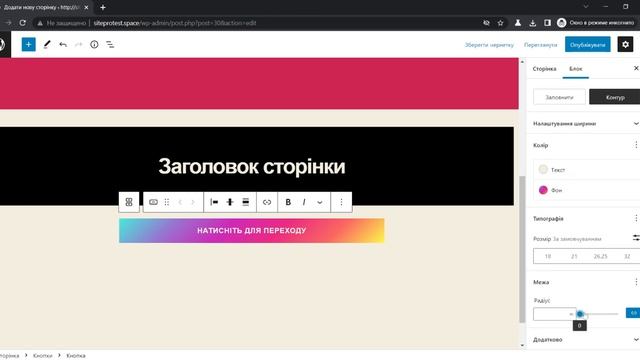Open the block inserter plus button
This screenshot has width=640, height=360.
click(29, 44)
